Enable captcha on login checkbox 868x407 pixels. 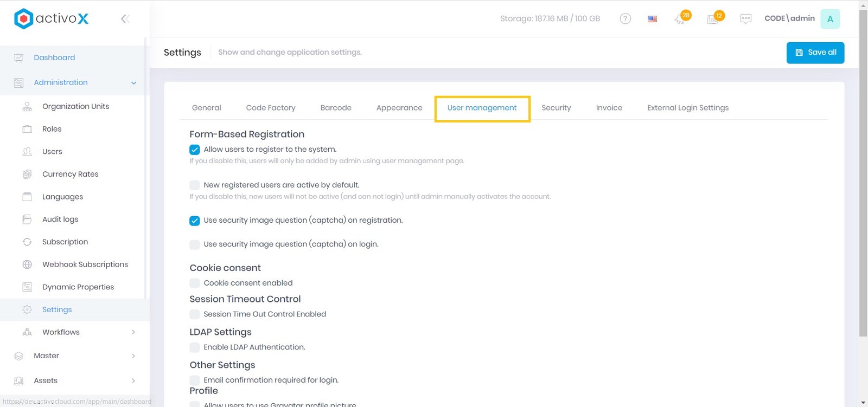point(195,244)
